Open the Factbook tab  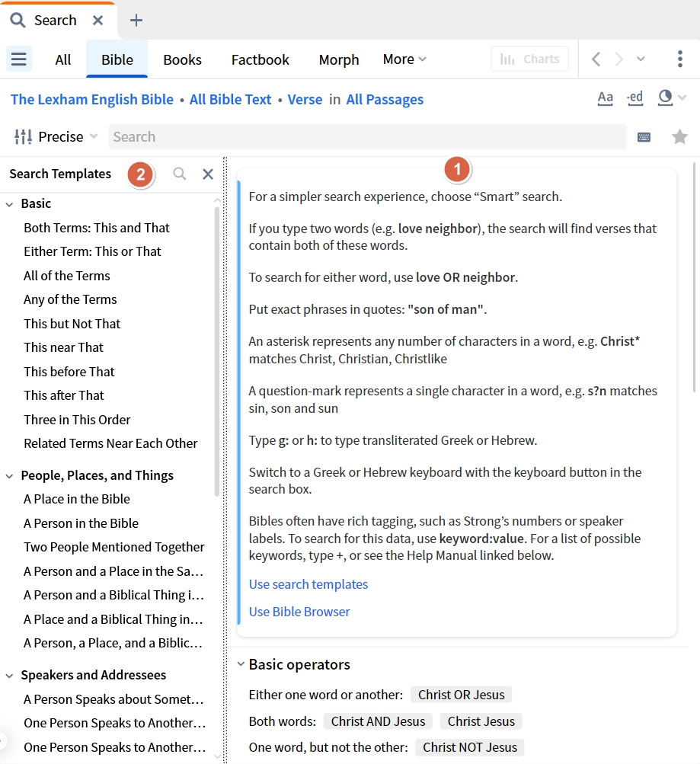(261, 59)
